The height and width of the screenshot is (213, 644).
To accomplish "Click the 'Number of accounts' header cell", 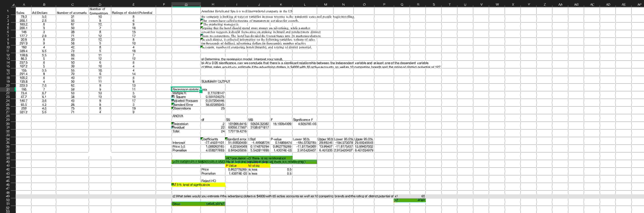I will pyautogui.click(x=72, y=13).
